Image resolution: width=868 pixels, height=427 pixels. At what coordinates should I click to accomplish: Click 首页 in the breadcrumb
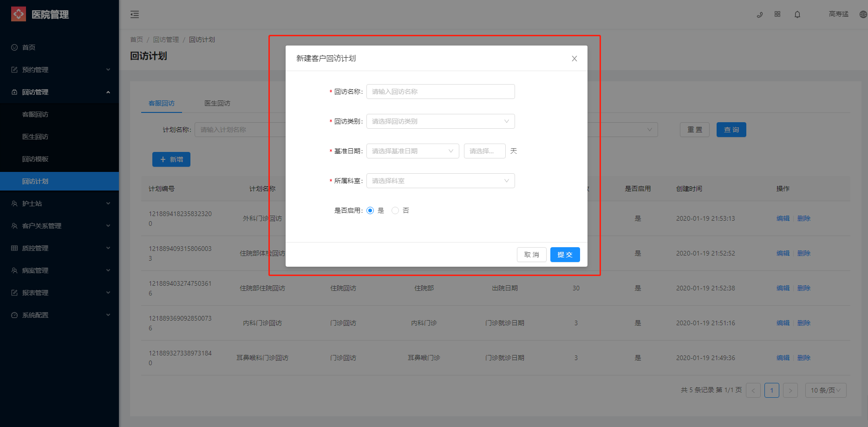click(137, 39)
